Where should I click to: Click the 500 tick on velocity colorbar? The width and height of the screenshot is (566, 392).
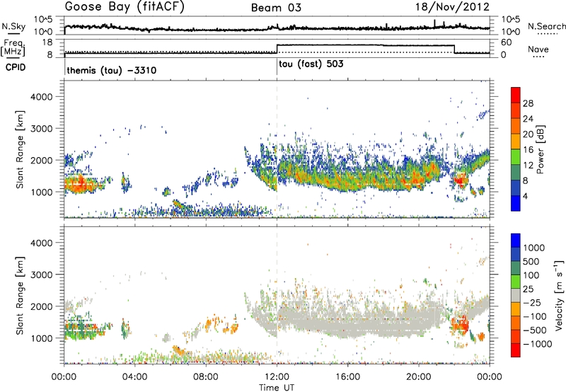(531, 261)
